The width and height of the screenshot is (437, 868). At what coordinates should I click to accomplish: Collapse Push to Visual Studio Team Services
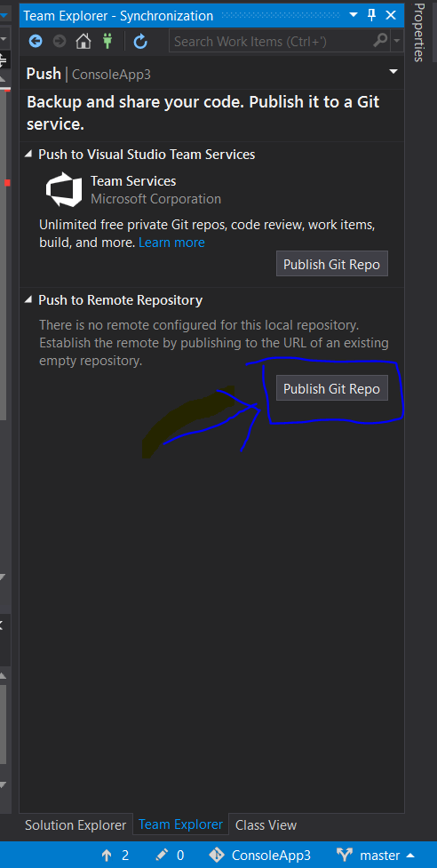click(28, 155)
